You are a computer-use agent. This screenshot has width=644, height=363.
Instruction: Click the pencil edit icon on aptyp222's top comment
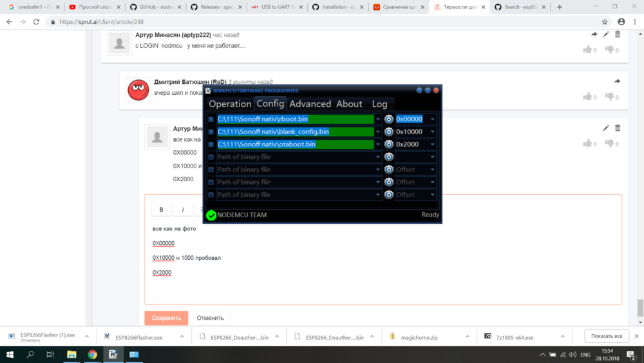[606, 35]
